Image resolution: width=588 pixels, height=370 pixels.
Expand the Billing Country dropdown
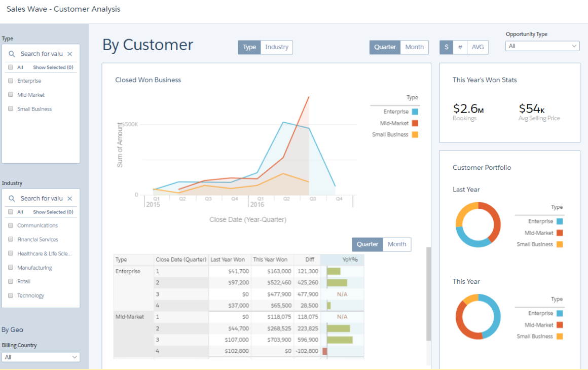pyautogui.click(x=41, y=357)
